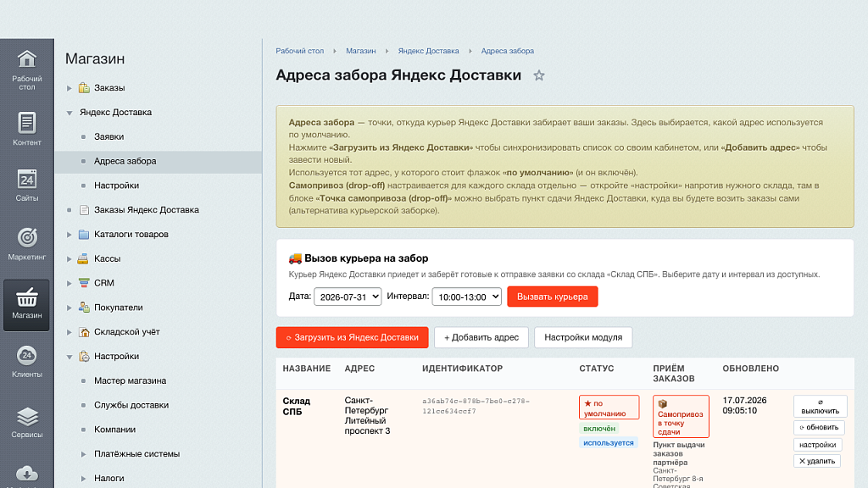Click the Покупатели people icon
Viewport: 868px width, 488px height.
click(x=84, y=307)
